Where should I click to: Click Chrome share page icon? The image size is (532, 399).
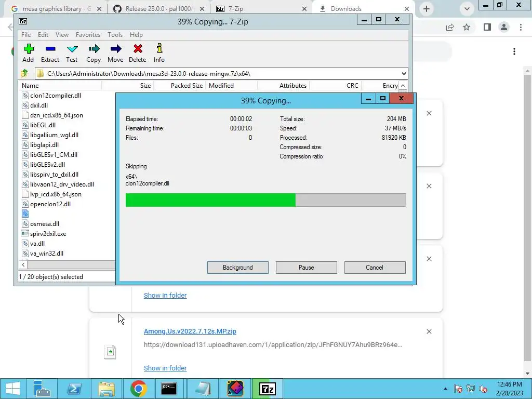pos(450,27)
